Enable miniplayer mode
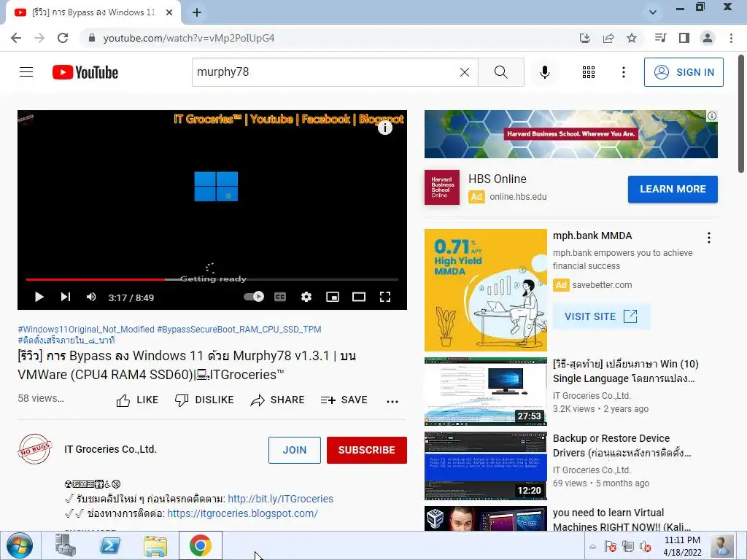This screenshot has height=560, width=747. point(333,297)
